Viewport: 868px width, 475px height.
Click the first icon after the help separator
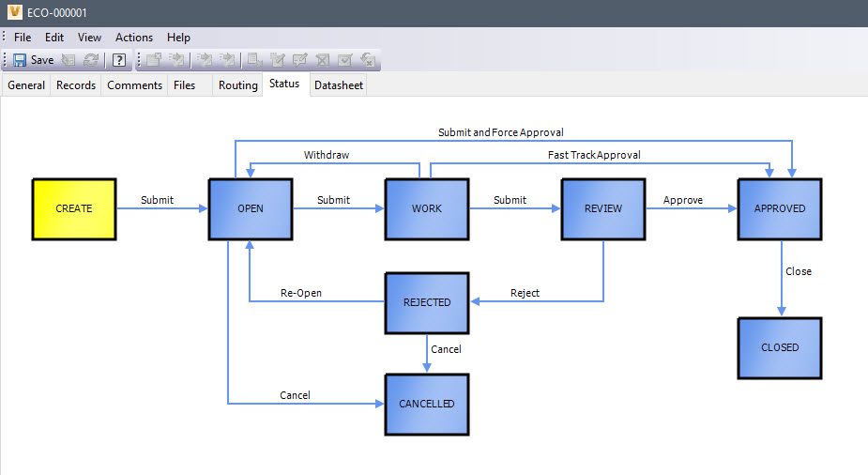pyautogui.click(x=154, y=60)
